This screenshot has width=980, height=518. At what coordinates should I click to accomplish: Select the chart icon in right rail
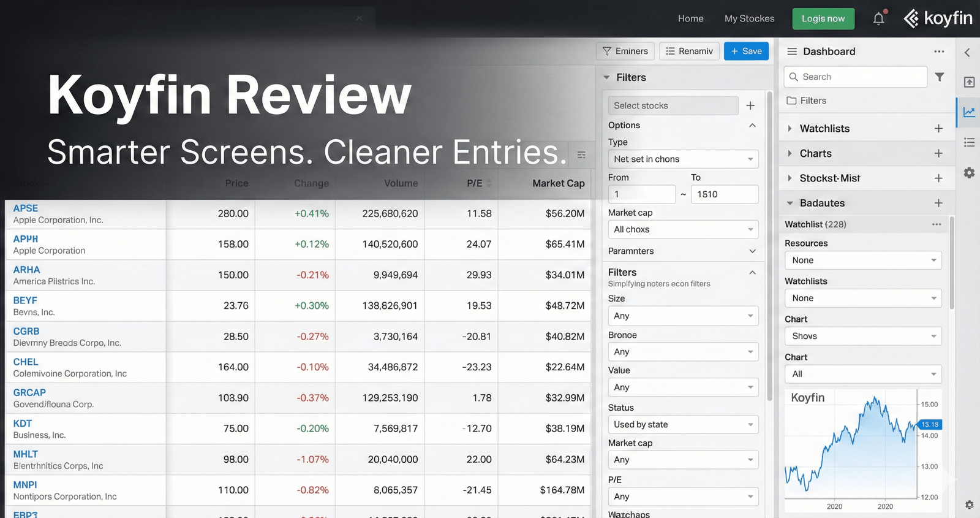(x=969, y=112)
